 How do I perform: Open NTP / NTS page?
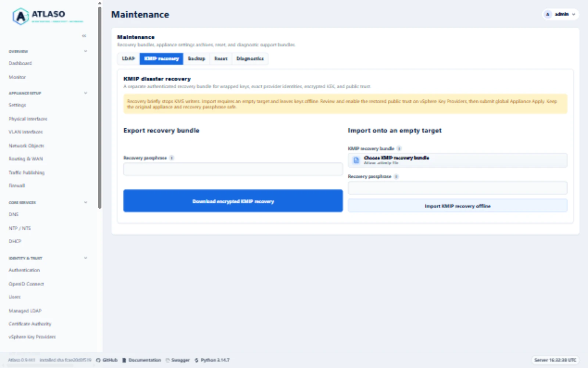(x=20, y=228)
